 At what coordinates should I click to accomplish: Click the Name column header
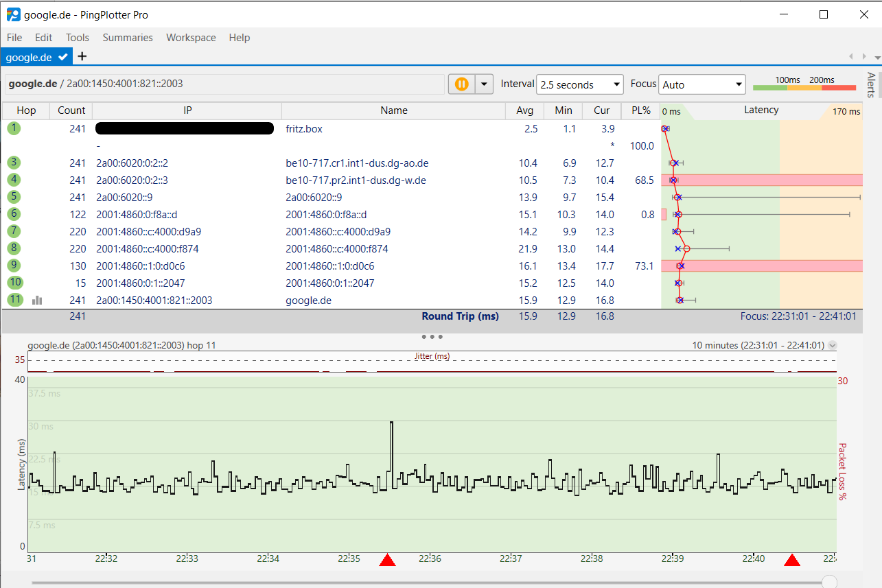[x=394, y=110]
